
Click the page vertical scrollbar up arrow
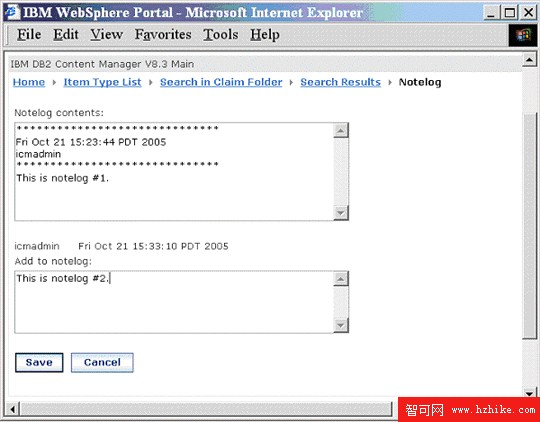tap(529, 60)
